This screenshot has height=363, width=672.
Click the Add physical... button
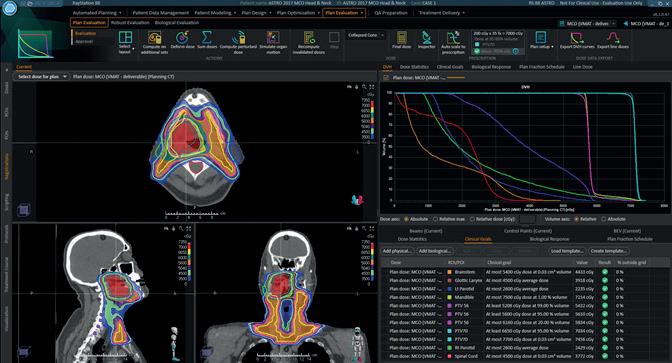(x=397, y=251)
